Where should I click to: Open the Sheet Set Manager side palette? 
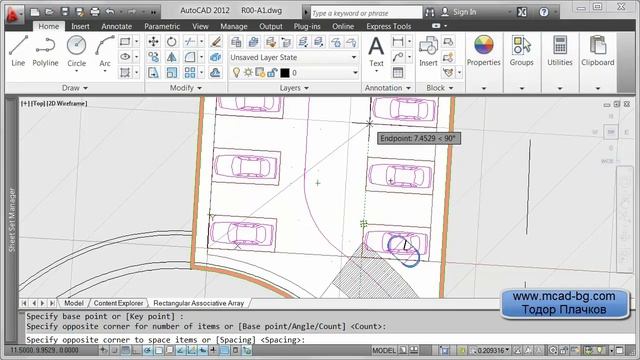(x=12, y=220)
